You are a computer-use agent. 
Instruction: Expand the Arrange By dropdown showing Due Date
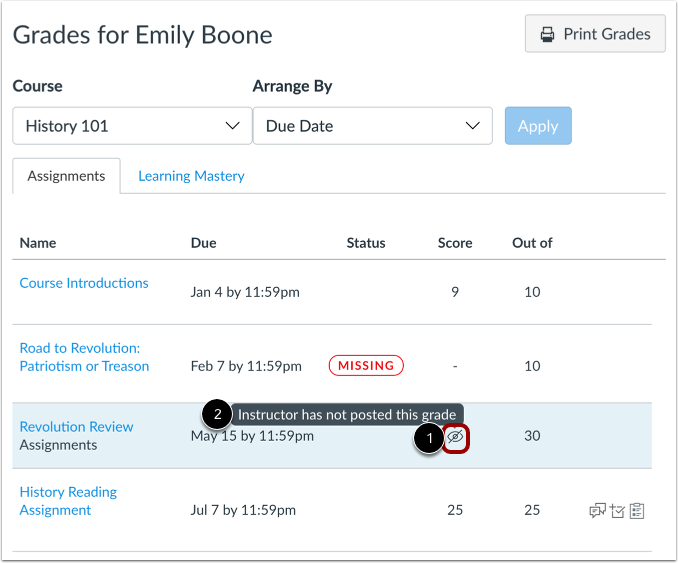coord(373,126)
